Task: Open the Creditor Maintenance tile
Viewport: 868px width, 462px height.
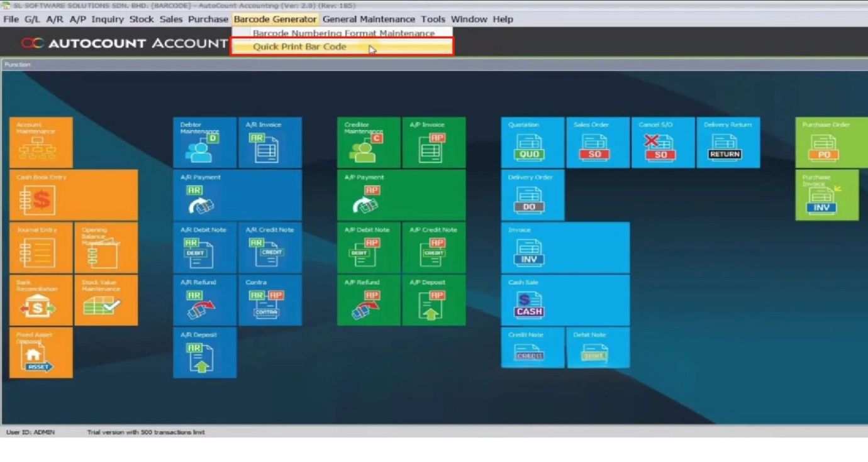Action: coord(369,143)
